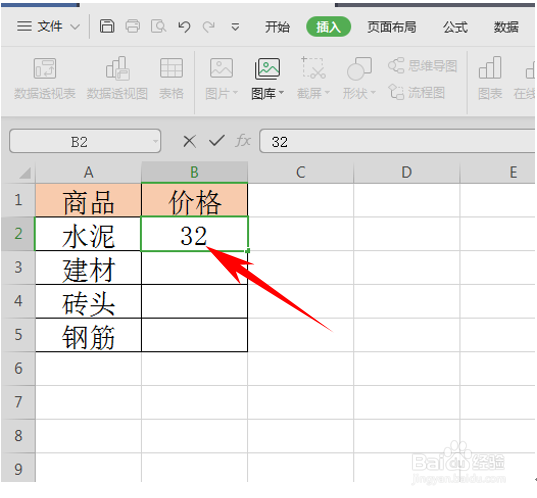Image resolution: width=537 pixels, height=498 pixels.
Task: Select row 9 header
Action: (x=18, y=468)
